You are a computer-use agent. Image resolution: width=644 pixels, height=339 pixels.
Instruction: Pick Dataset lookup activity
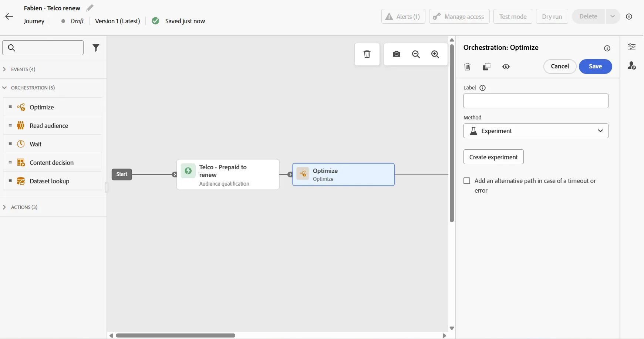tap(53, 181)
